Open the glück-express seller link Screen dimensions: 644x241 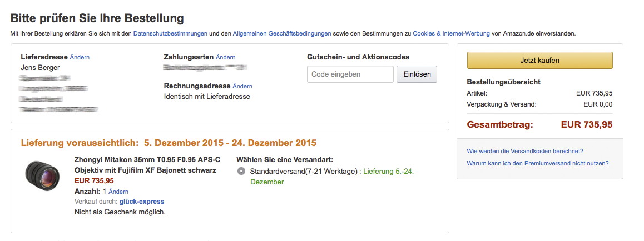coord(142,201)
